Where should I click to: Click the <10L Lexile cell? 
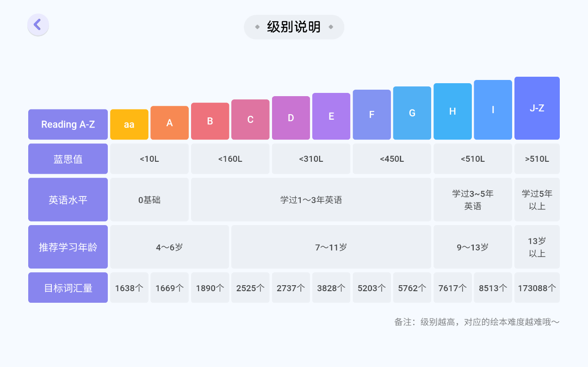(149, 159)
